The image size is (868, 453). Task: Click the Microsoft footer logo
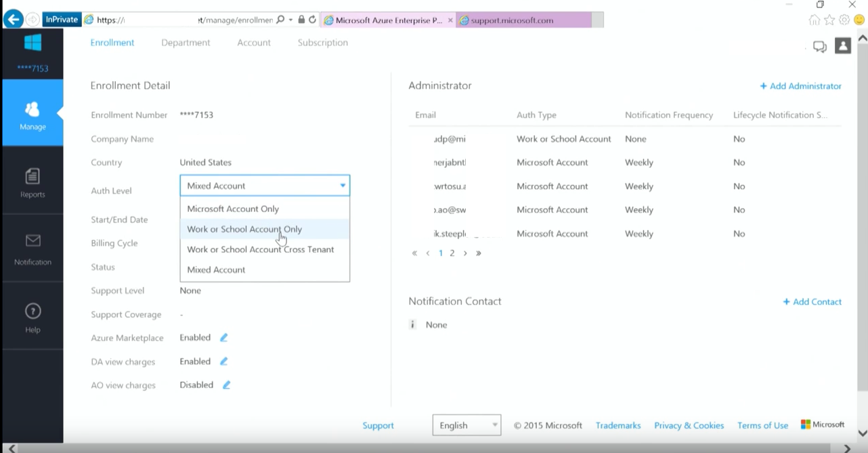pyautogui.click(x=822, y=425)
